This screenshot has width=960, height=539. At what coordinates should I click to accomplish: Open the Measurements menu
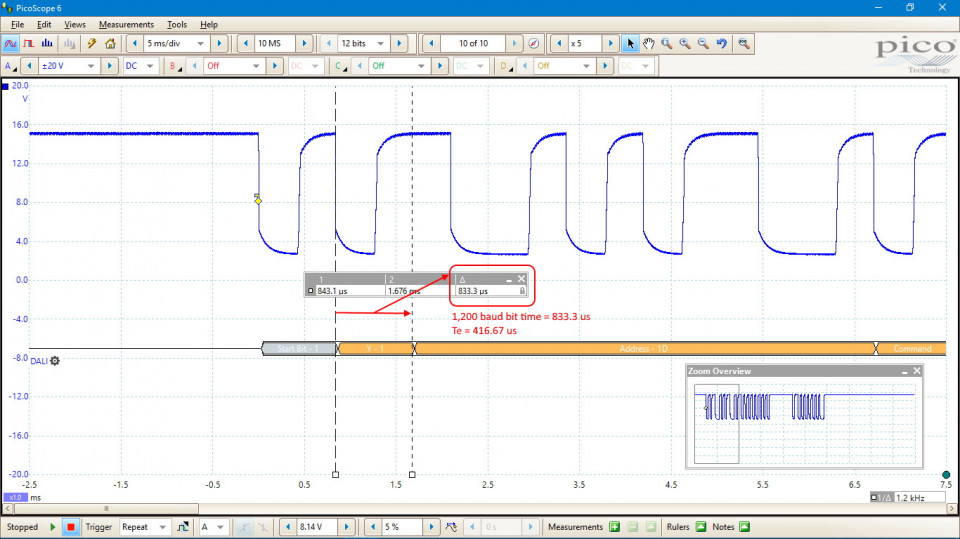coord(126,24)
